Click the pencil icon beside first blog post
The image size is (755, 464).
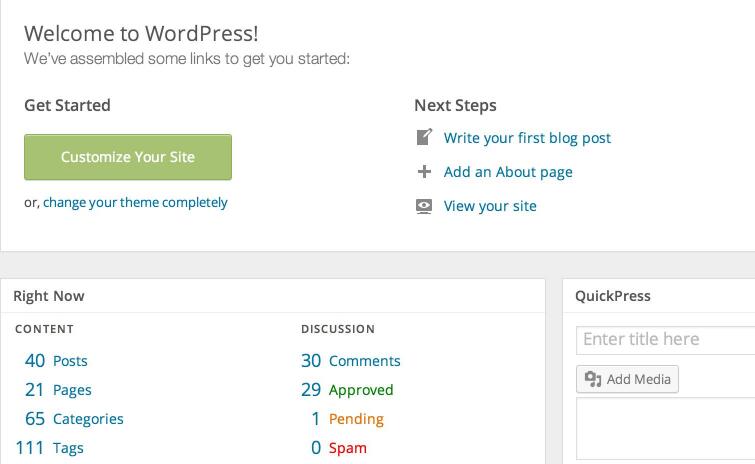point(424,138)
